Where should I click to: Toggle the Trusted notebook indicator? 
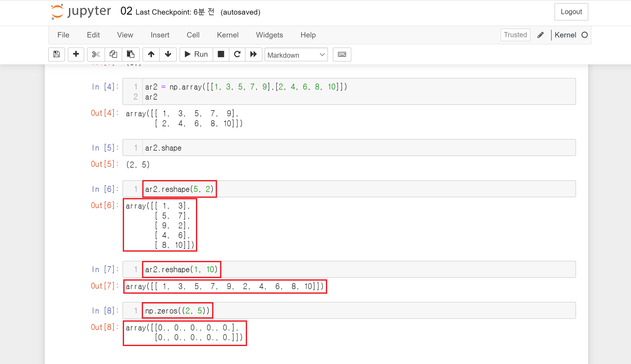coord(515,35)
